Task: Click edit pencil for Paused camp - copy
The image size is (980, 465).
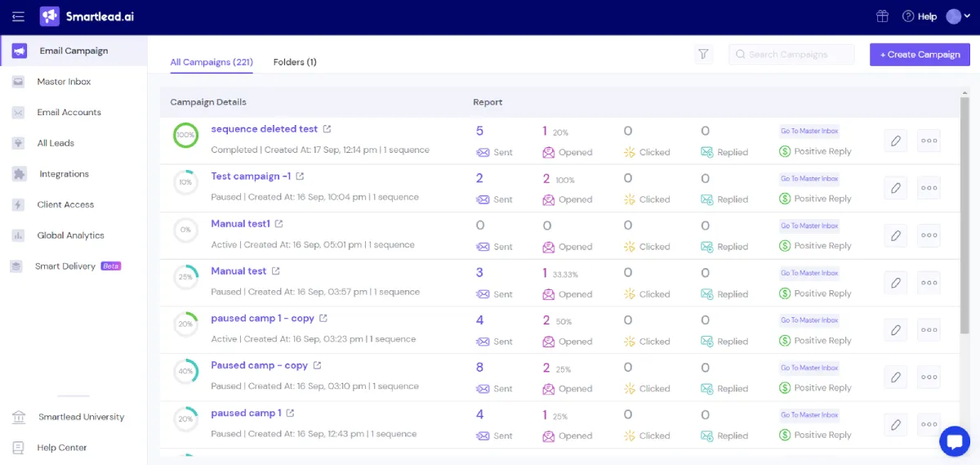Action: (x=896, y=377)
